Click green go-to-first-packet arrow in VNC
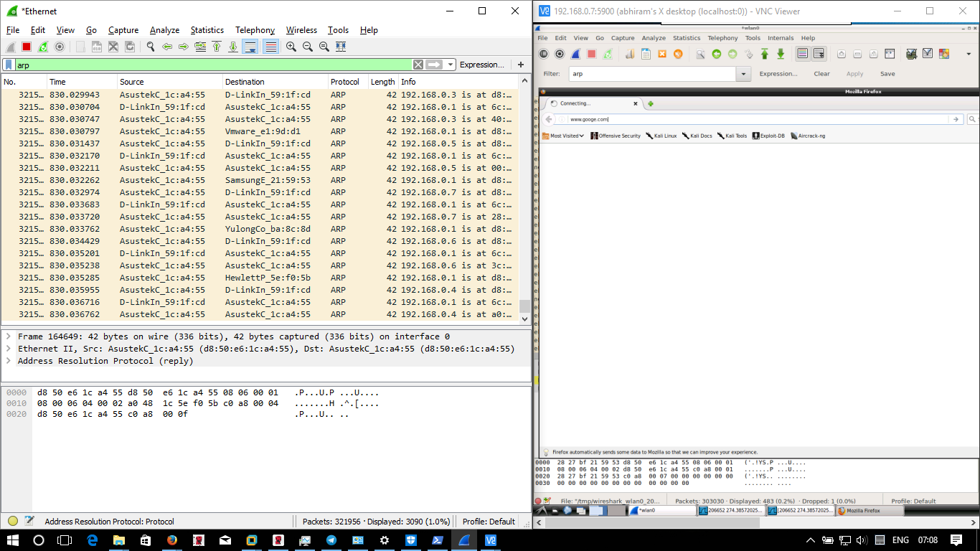 765,54
